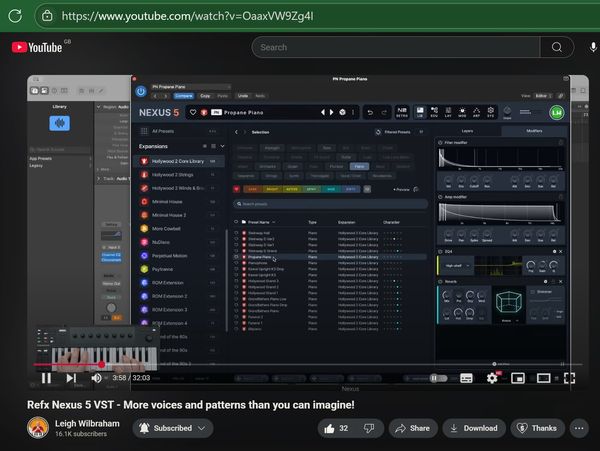This screenshot has height=451, width=600.
Task: Open the player settings gear
Action: point(492,378)
